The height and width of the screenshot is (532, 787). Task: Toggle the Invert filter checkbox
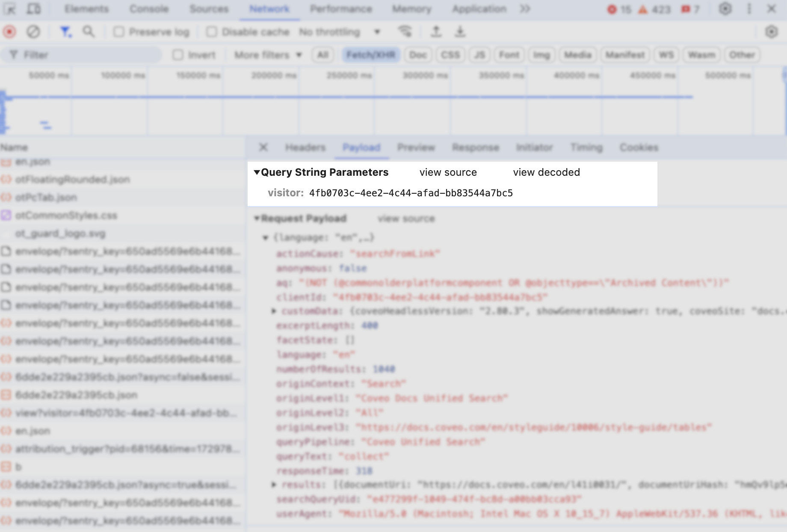pyautogui.click(x=178, y=55)
